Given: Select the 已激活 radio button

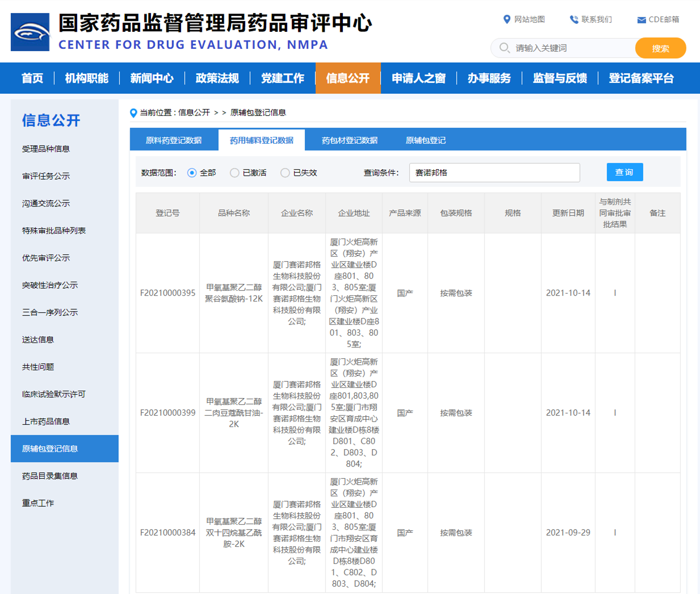Looking at the screenshot, I should click(234, 172).
